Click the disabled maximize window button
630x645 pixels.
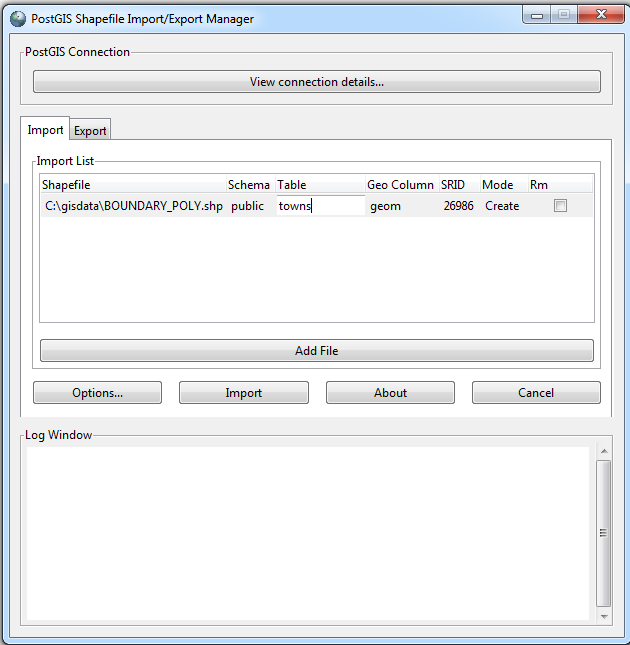click(564, 15)
